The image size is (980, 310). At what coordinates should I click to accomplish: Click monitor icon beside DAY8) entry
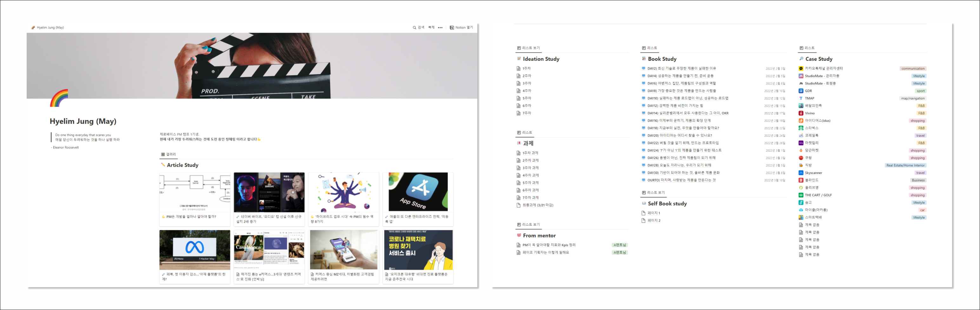point(644,91)
